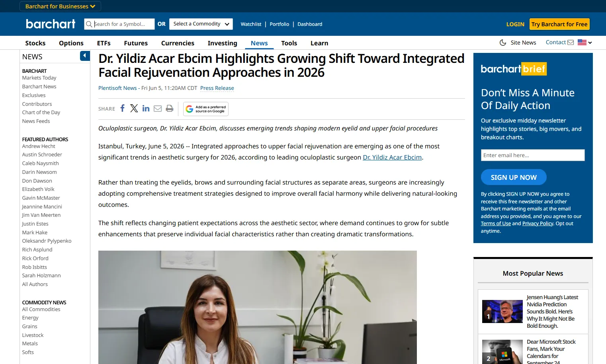The width and height of the screenshot is (606, 364).
Task: Open Barchart News in sidebar
Action: click(39, 87)
